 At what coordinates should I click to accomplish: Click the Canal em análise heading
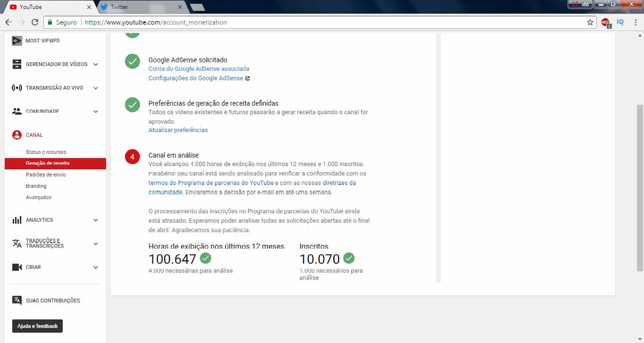(x=173, y=155)
